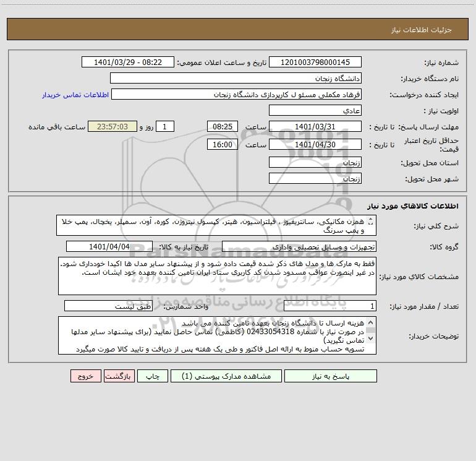
Task: Click need date field 1401/04/04
Action: (109, 246)
